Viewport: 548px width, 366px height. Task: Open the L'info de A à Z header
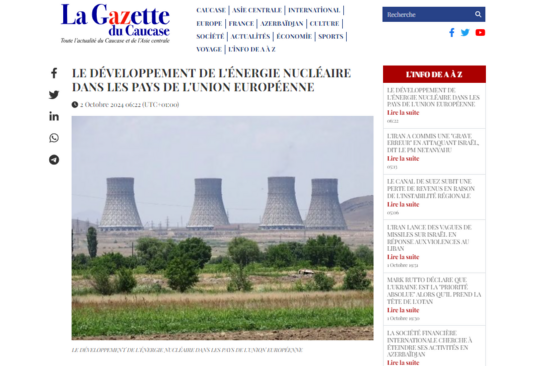click(x=434, y=74)
